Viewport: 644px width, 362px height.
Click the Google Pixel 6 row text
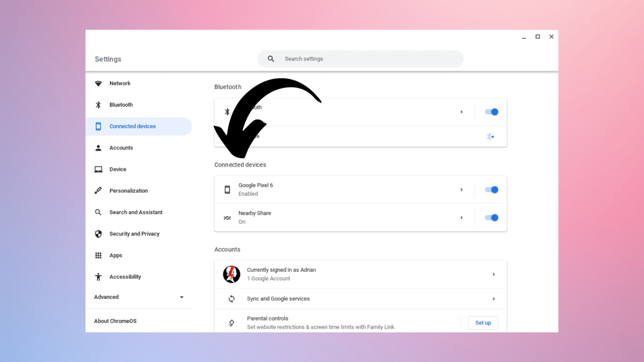point(255,185)
